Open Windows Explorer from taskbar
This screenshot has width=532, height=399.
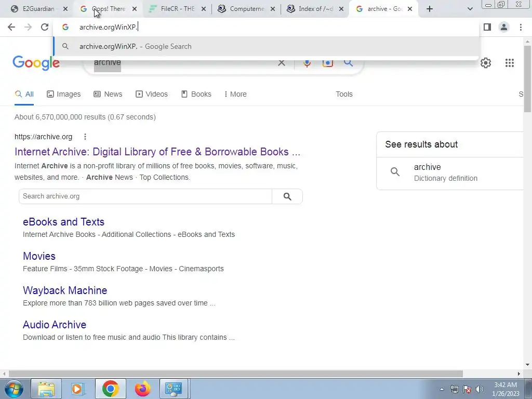click(x=46, y=389)
